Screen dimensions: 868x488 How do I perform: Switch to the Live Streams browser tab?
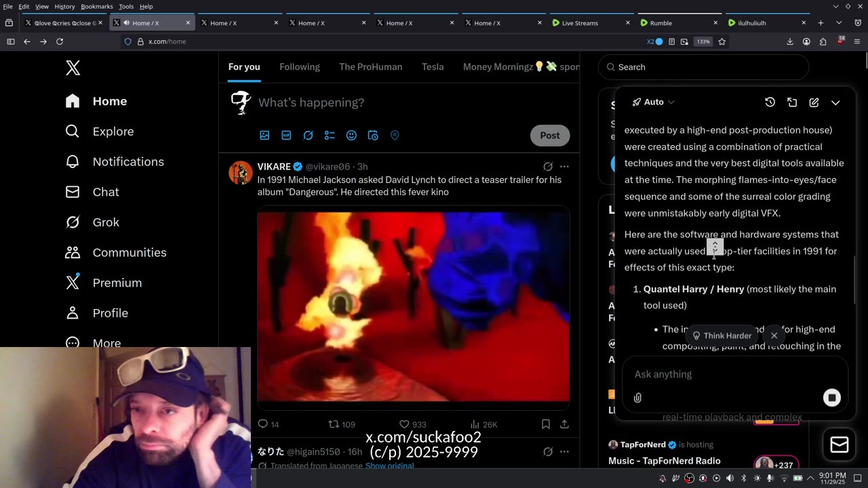pos(593,23)
